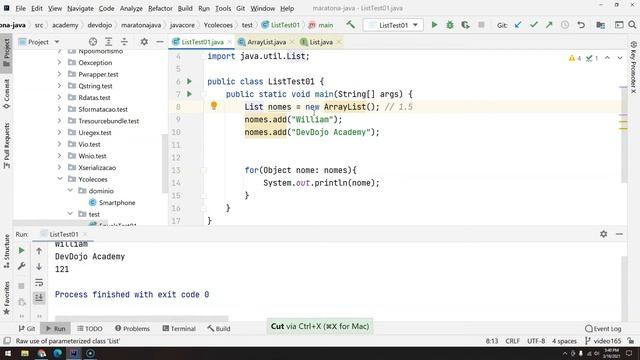Open the Navigate menu

coord(80,8)
